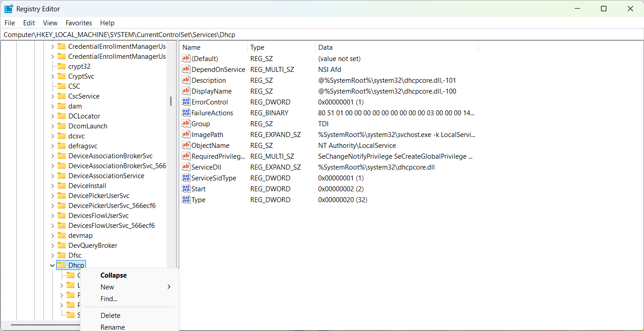
Task: Choose Delete from the context menu
Action: click(x=110, y=316)
